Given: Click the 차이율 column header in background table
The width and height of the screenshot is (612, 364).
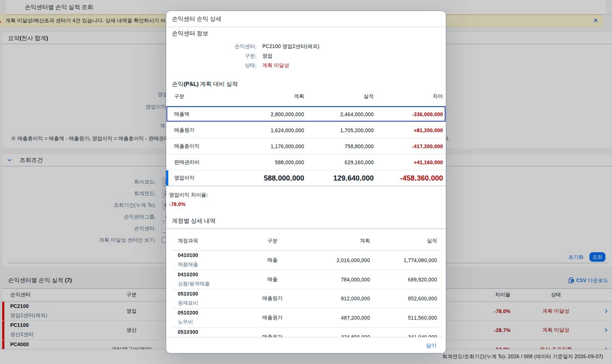Looking at the screenshot, I should point(502,295).
